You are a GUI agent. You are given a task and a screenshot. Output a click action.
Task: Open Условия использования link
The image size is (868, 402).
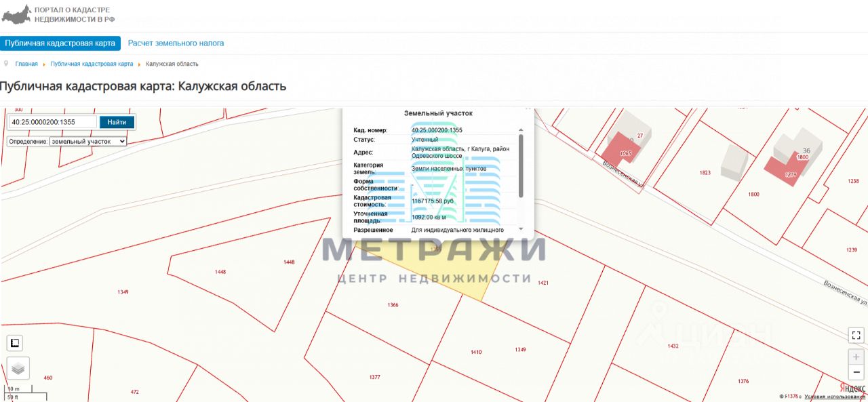835,396
